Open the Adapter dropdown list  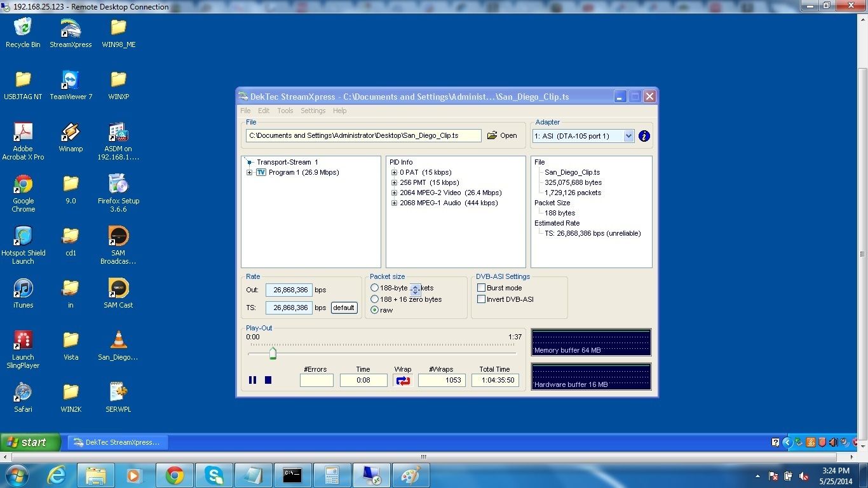click(x=628, y=136)
